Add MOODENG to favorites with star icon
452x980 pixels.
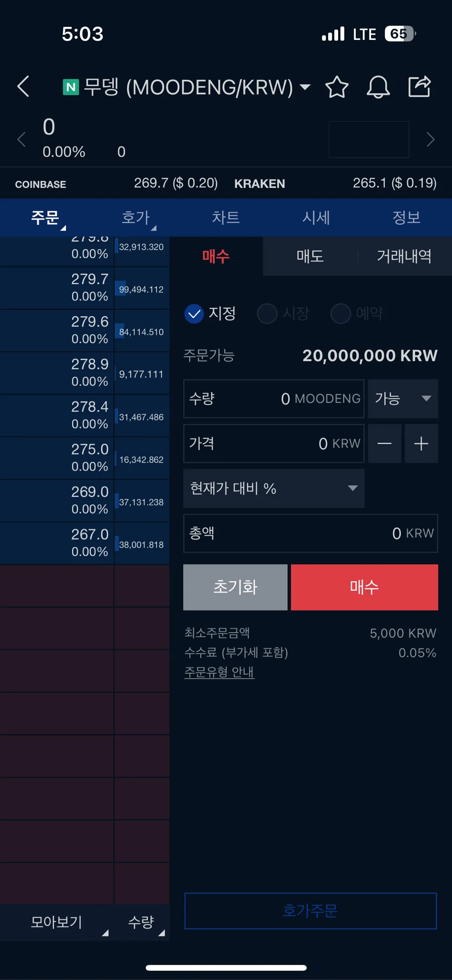(x=336, y=87)
